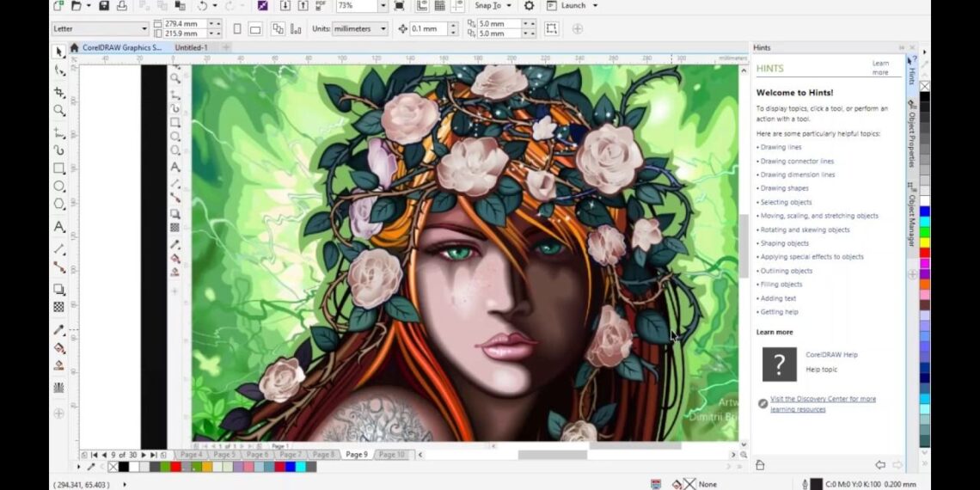This screenshot has width=980, height=490.
Task: Apply page size to all pages
Action: click(279, 28)
